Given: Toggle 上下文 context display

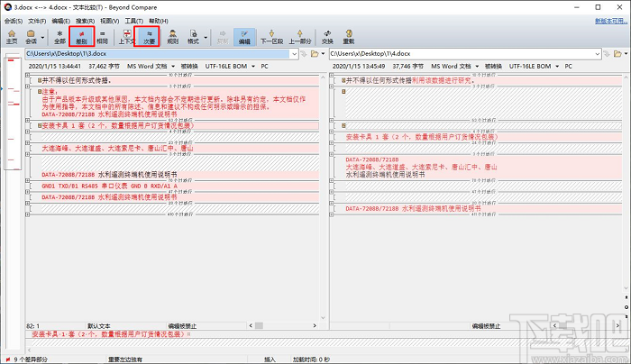Looking at the screenshot, I should 126,37.
